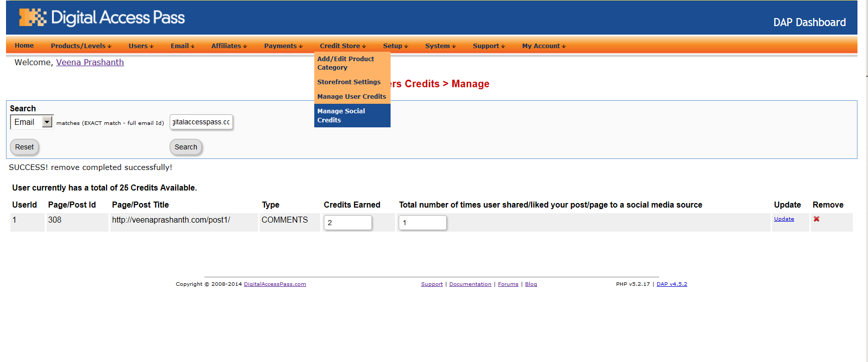Screen dimensions: 868x362
Task: Expand the Products/Levels menu
Action: pos(81,46)
